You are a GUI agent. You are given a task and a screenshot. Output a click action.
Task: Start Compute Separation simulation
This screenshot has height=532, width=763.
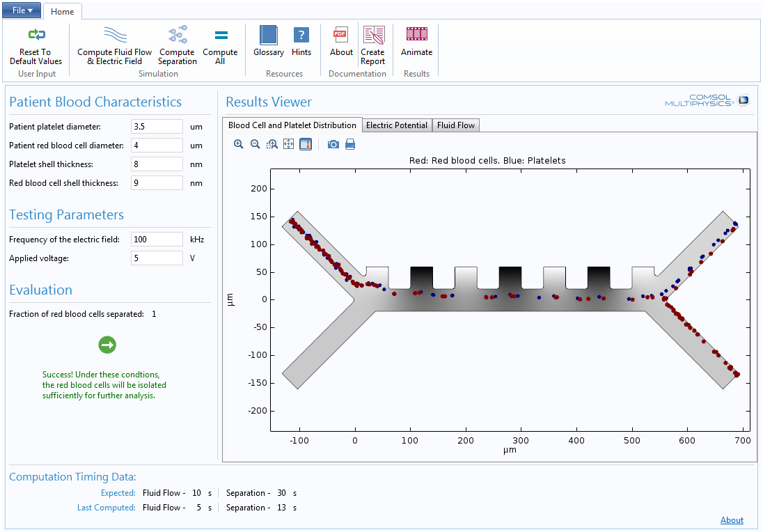point(177,36)
